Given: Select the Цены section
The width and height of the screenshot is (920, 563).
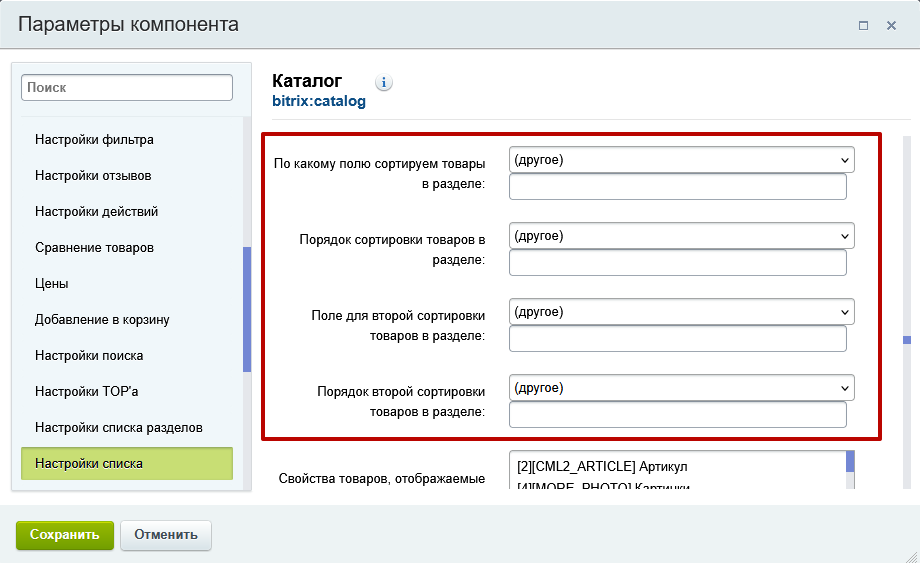Looking at the screenshot, I should [x=52, y=284].
